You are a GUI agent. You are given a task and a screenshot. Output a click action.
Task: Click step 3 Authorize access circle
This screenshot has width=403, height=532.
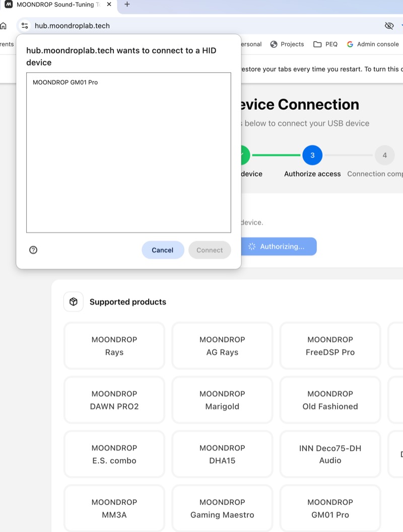312,155
